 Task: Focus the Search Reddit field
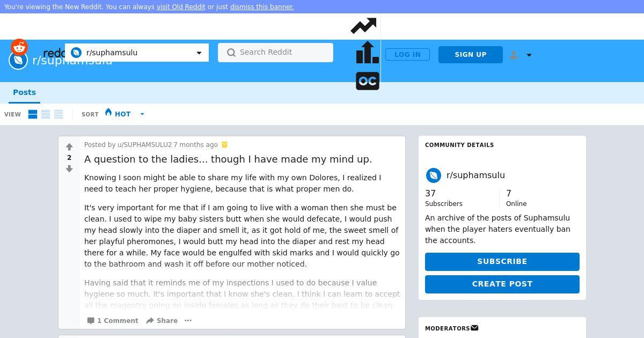click(x=275, y=53)
